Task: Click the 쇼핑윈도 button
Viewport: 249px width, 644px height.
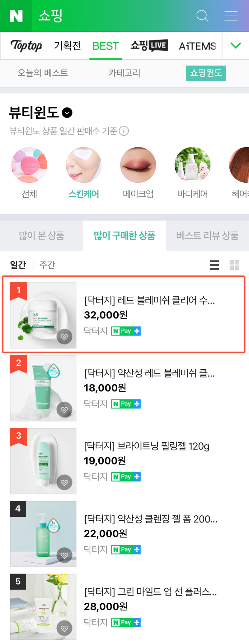Action: pos(206,73)
